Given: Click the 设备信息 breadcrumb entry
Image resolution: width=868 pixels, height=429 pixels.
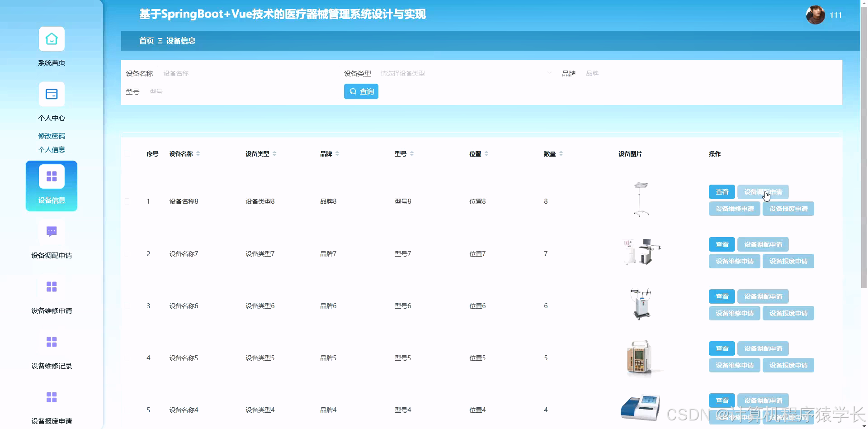Looking at the screenshot, I should tap(180, 41).
